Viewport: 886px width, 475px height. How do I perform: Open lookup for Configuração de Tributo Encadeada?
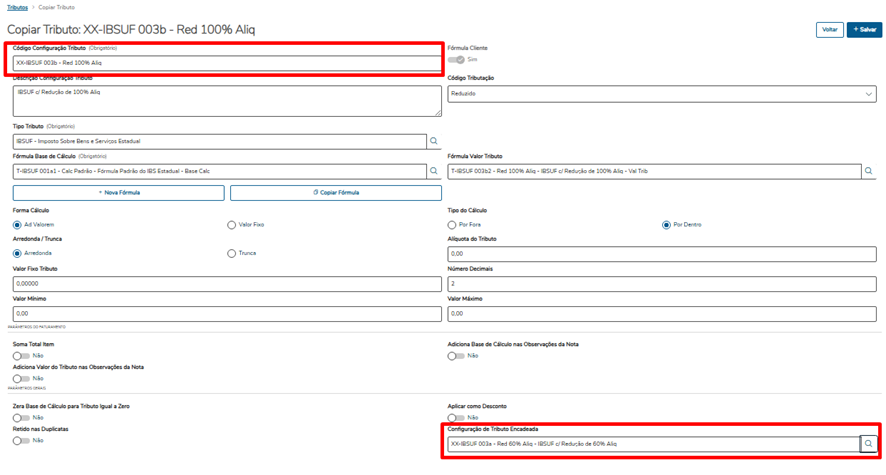[x=868, y=444]
